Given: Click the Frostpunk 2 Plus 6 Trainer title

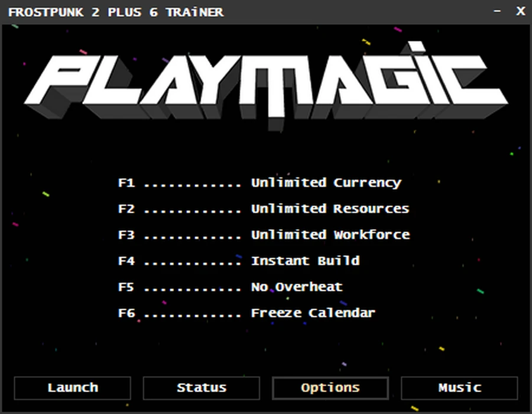Looking at the screenshot, I should (x=116, y=12).
